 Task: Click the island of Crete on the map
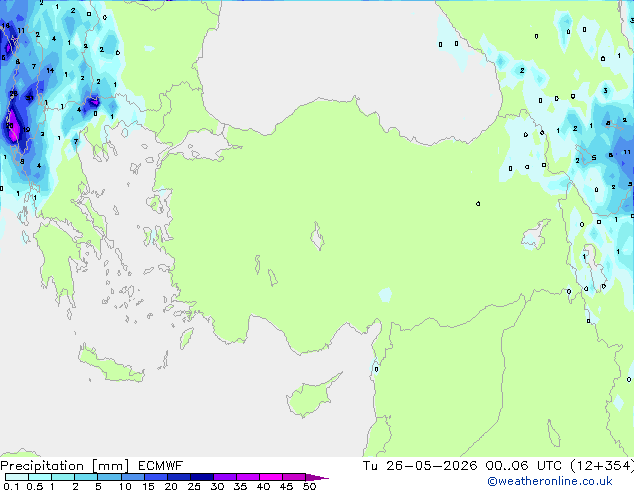110,366
